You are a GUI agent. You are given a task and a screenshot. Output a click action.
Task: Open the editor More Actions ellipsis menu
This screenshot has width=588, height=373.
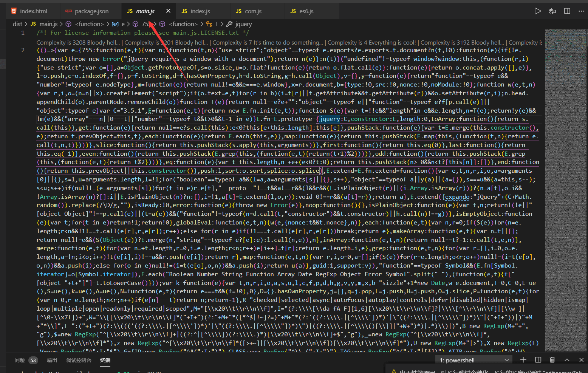pyautogui.click(x=581, y=11)
